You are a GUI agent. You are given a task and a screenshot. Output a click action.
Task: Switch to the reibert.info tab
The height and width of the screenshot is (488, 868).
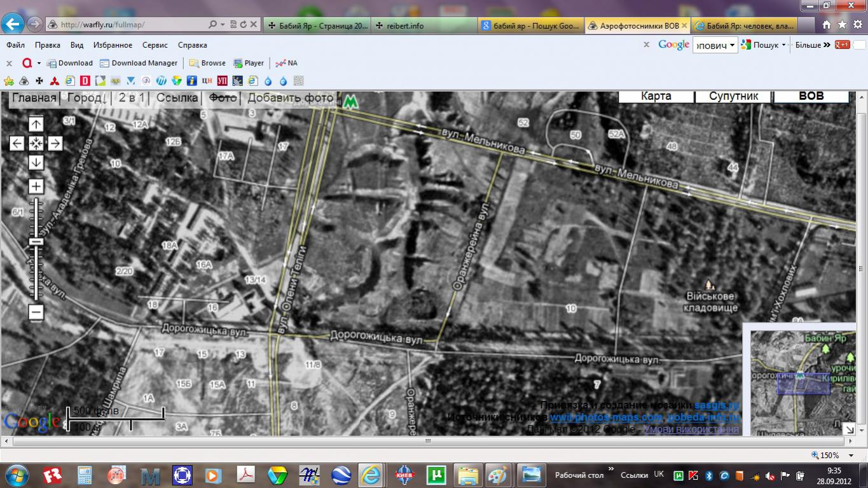(x=423, y=25)
